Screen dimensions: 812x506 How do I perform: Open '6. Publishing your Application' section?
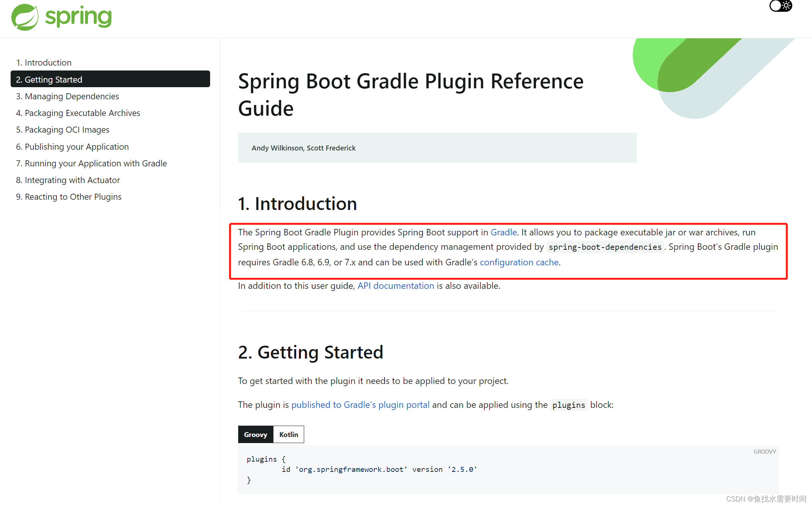(x=72, y=146)
